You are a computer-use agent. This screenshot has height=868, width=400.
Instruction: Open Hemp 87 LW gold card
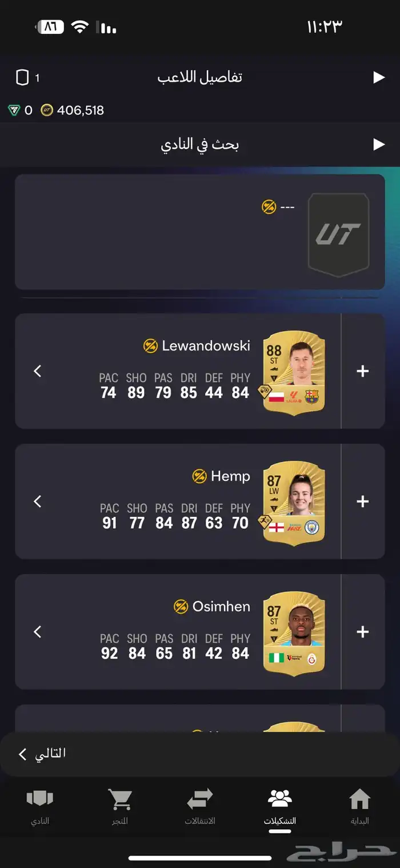294,504
